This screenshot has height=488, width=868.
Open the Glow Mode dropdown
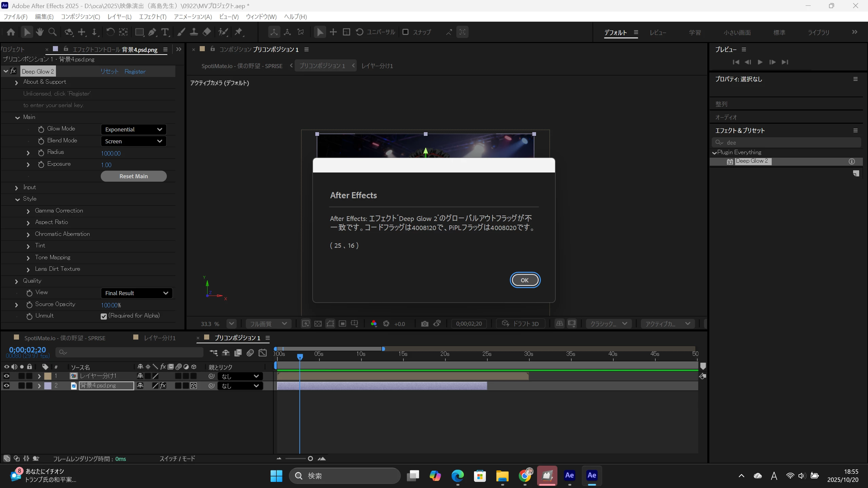[133, 129]
